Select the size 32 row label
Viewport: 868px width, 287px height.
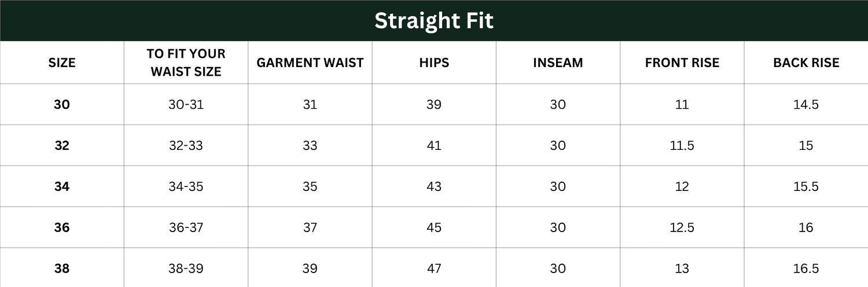pos(62,146)
